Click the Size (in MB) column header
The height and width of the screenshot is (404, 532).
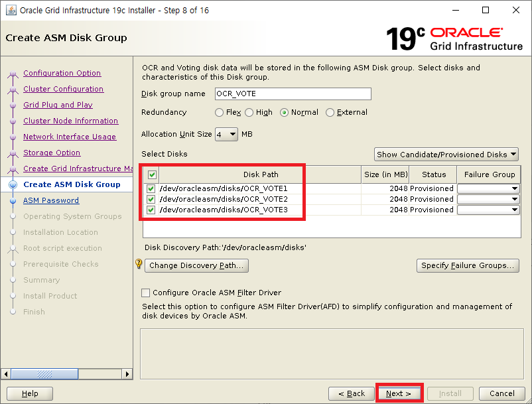[385, 174]
